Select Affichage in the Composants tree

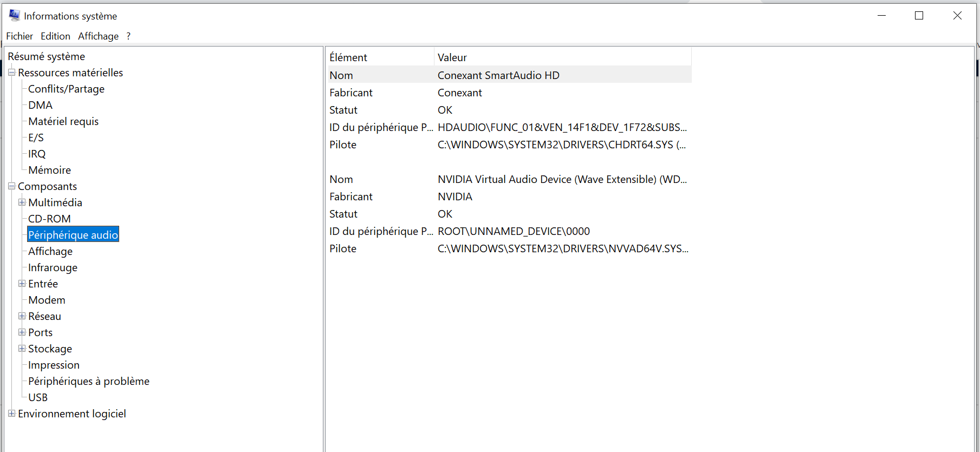point(50,251)
